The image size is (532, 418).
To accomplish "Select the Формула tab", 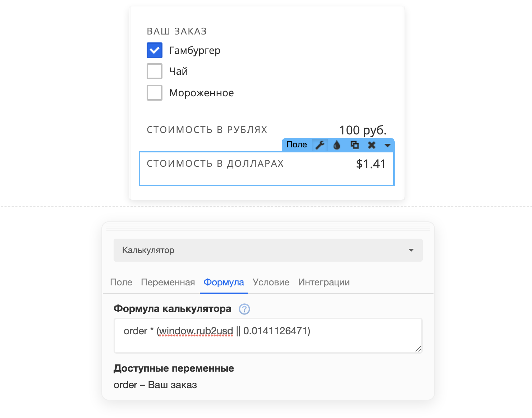I will point(224,282).
